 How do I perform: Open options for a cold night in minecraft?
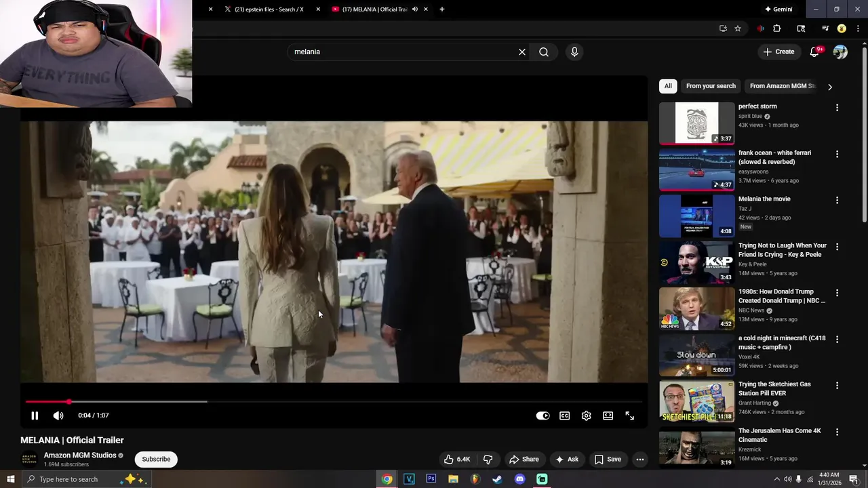[x=837, y=339]
